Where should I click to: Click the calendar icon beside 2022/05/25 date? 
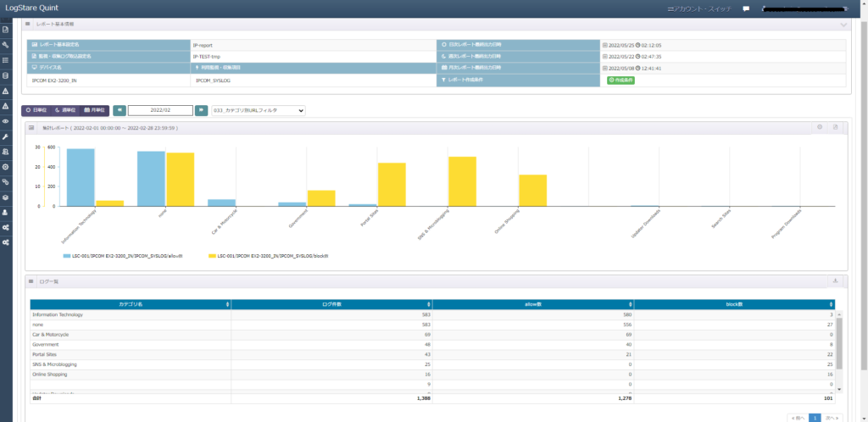605,46
